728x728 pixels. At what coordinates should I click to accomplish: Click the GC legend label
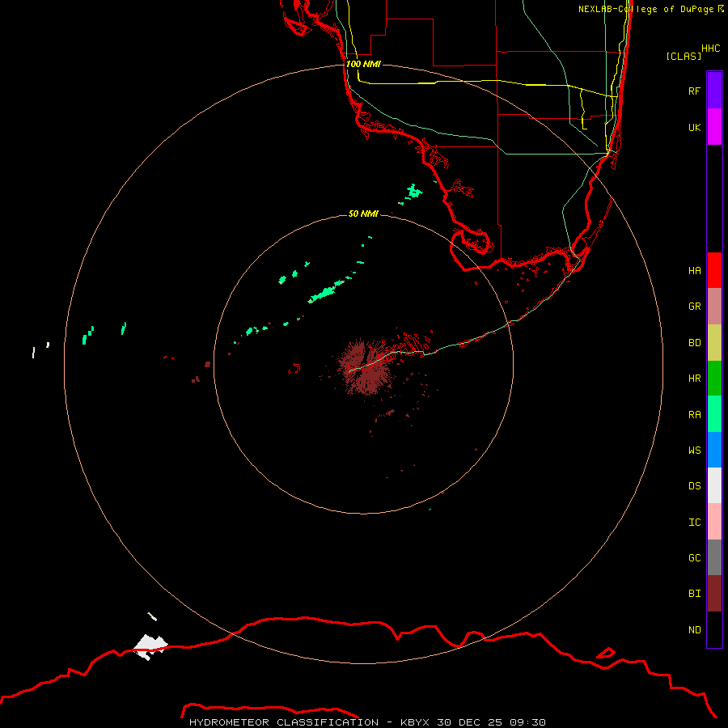coord(694,558)
